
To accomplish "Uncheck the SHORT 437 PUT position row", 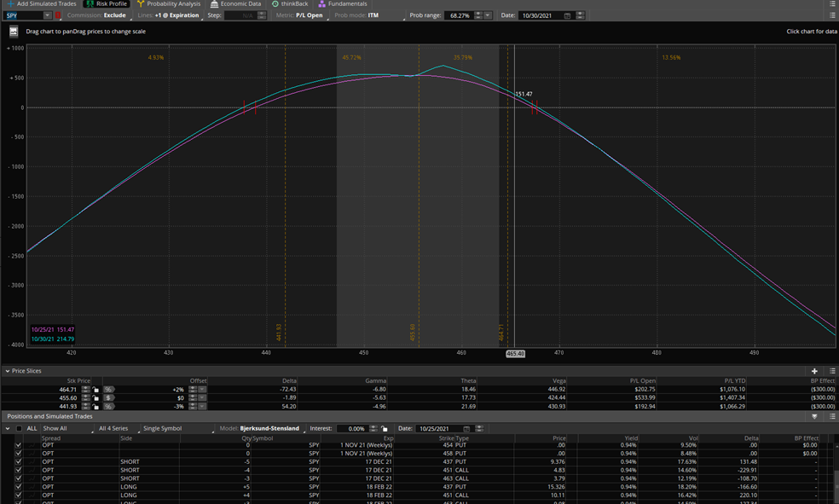I will [x=19, y=461].
